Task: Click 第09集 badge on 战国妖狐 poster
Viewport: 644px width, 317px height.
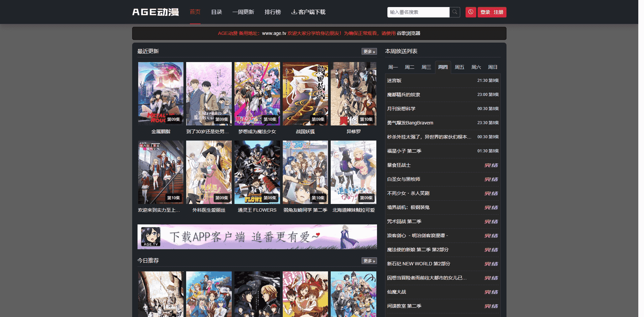Action: (x=318, y=119)
